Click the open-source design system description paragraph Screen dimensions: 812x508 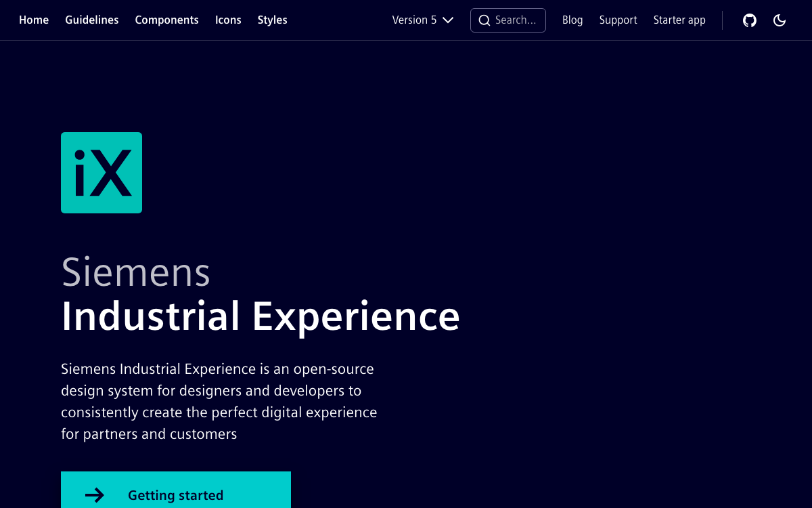click(219, 402)
